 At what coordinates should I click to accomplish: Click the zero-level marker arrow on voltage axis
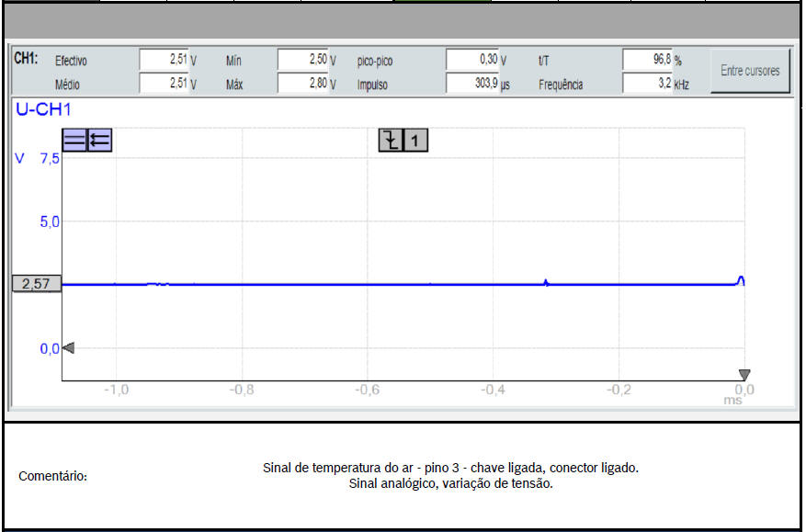68,348
